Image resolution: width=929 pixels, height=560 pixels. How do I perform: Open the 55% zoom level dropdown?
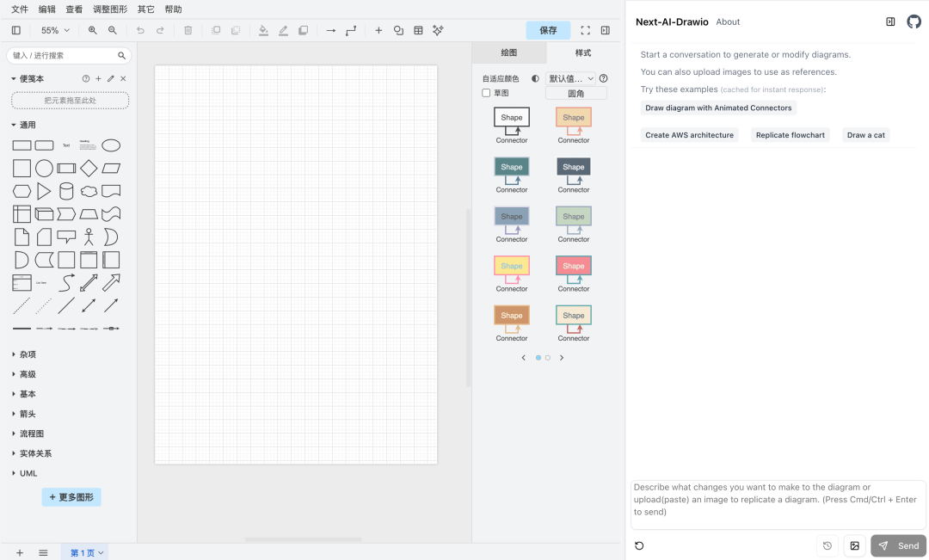coord(55,30)
